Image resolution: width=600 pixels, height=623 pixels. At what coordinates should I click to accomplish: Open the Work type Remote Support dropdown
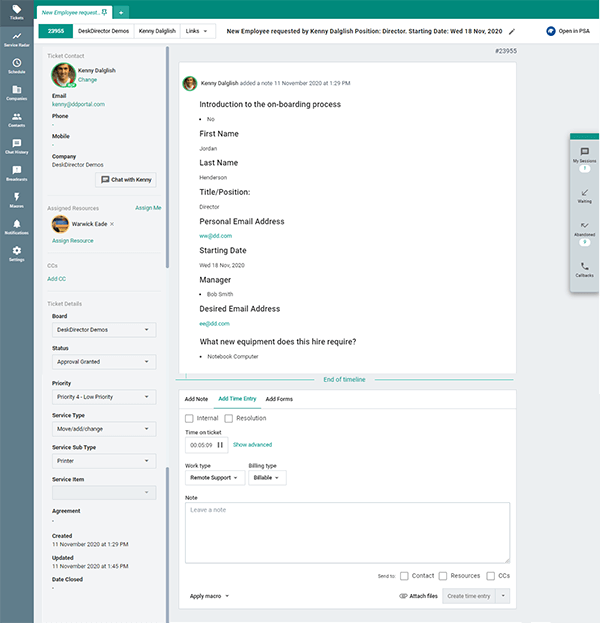[x=213, y=478]
